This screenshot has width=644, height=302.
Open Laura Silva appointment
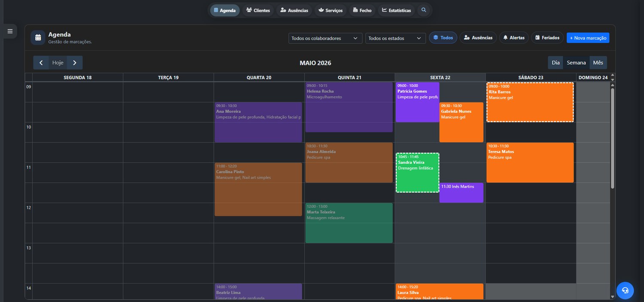(x=439, y=291)
